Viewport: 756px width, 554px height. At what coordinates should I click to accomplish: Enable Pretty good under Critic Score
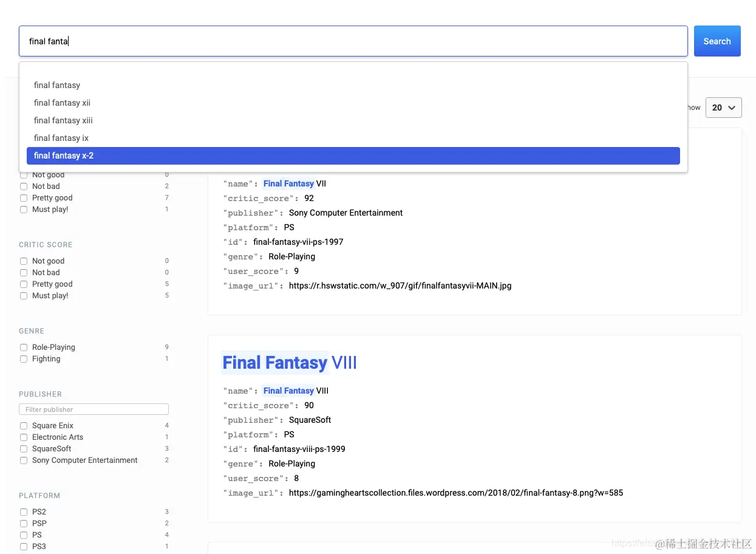(24, 284)
